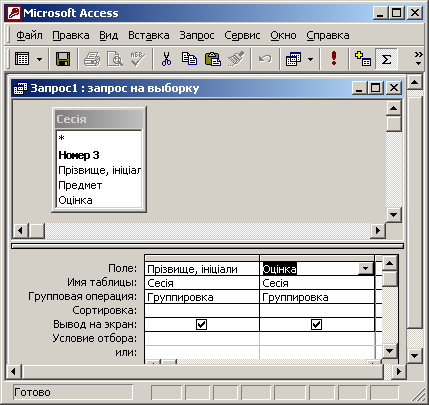The height and width of the screenshot is (405, 429).
Task: Open the Запрос menu
Action: [197, 35]
